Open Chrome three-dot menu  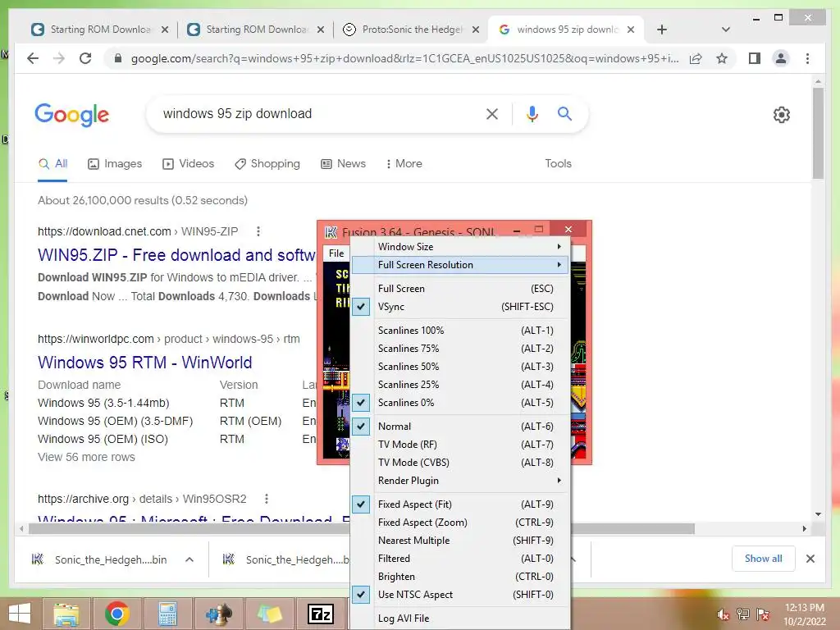pyautogui.click(x=807, y=58)
